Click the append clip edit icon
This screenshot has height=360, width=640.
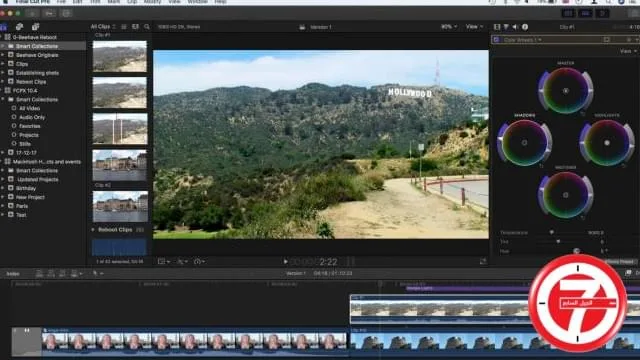[62, 273]
